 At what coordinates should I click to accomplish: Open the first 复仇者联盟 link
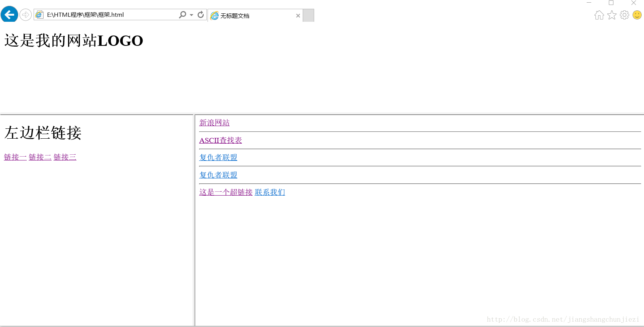click(218, 157)
